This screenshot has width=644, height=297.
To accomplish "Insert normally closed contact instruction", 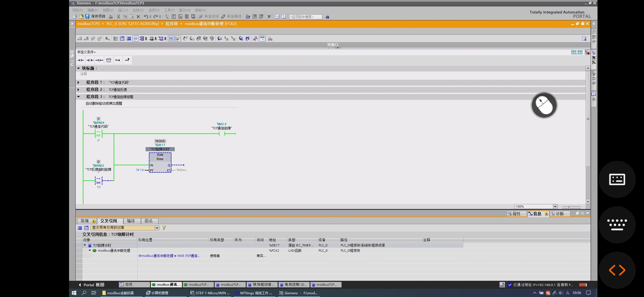I will [90, 60].
